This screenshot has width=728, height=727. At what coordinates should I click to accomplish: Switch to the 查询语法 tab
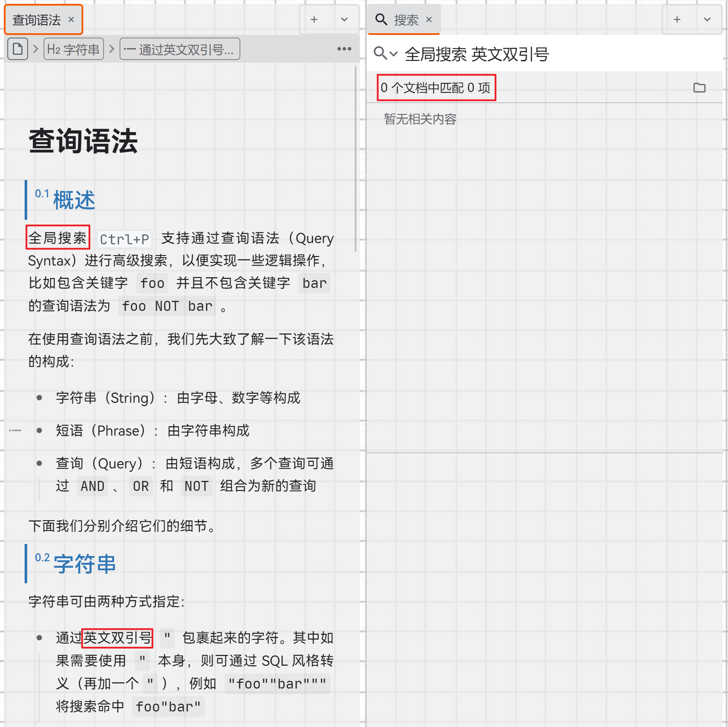(43, 20)
